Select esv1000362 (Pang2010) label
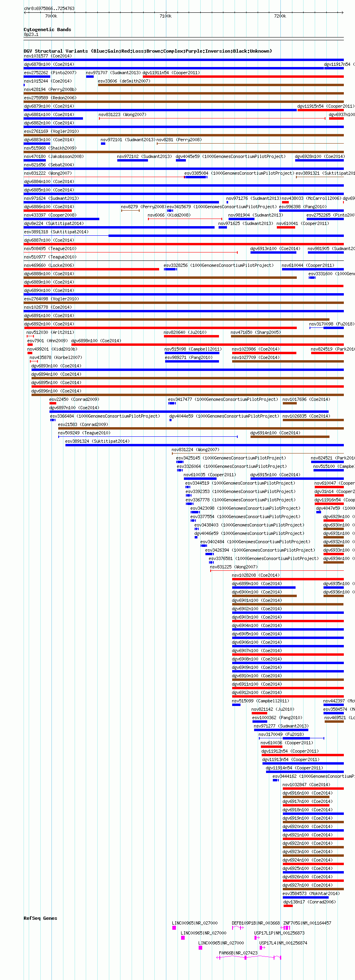 point(277,718)
